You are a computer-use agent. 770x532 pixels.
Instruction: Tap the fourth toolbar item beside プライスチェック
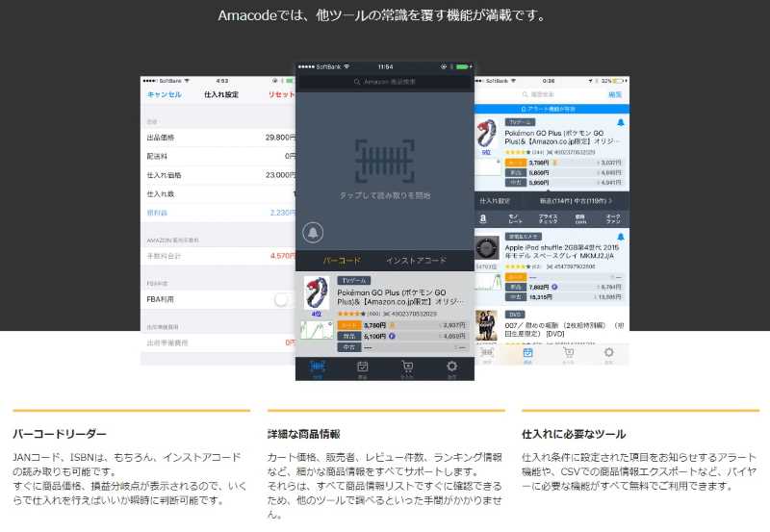click(580, 219)
